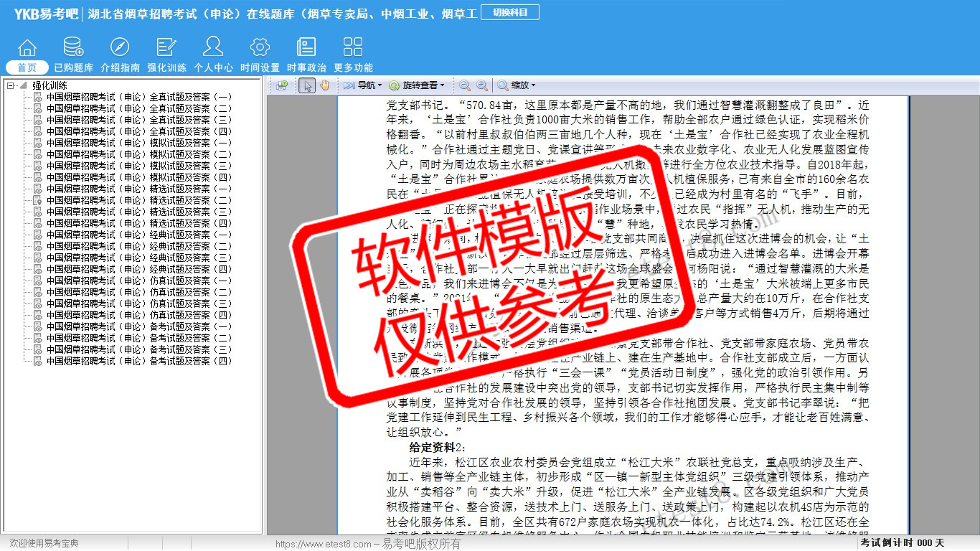Open 备考试题及答案（二）in tree
Screen dimensions: 980x551
139,338
